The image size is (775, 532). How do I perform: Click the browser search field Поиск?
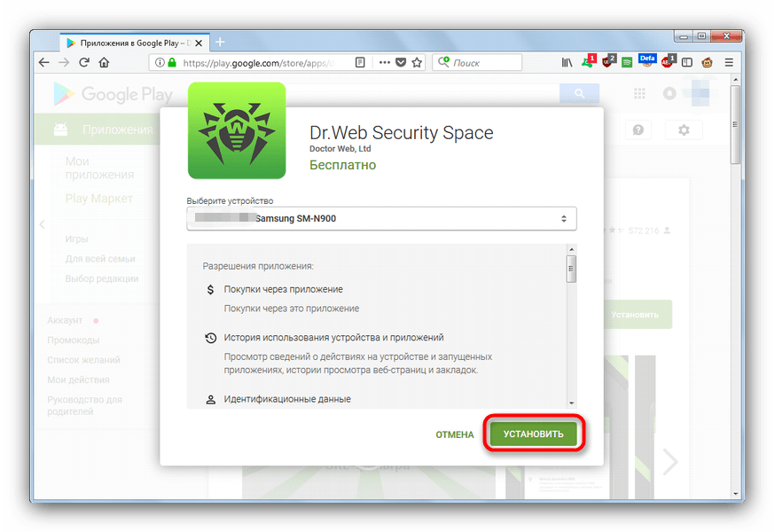coord(477,63)
